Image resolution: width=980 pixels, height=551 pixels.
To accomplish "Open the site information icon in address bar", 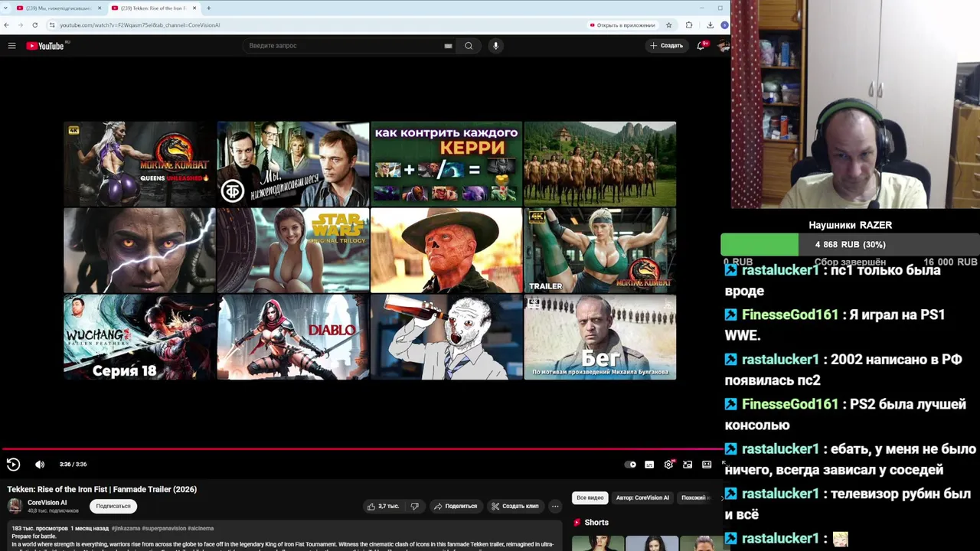I will (52, 25).
